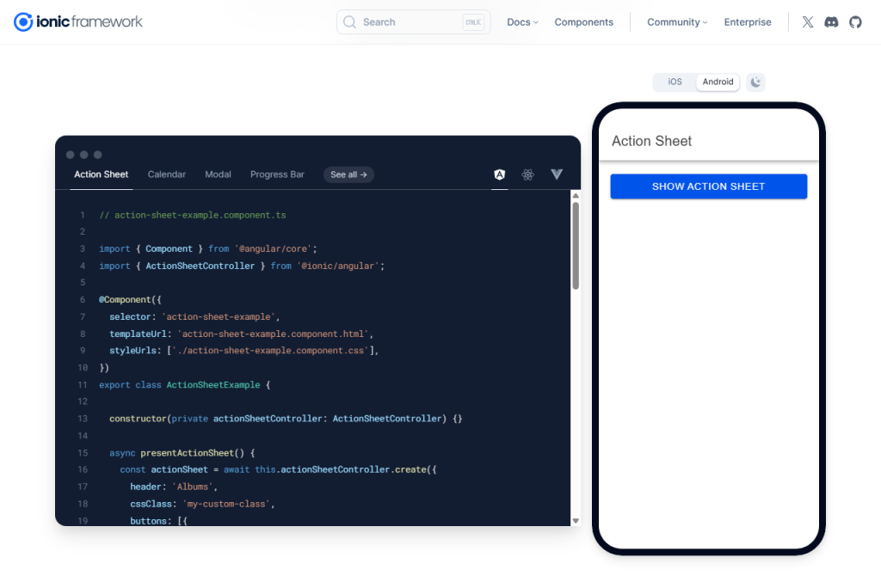Click the Ionic Framework logo
This screenshot has width=881, height=588.
(77, 21)
